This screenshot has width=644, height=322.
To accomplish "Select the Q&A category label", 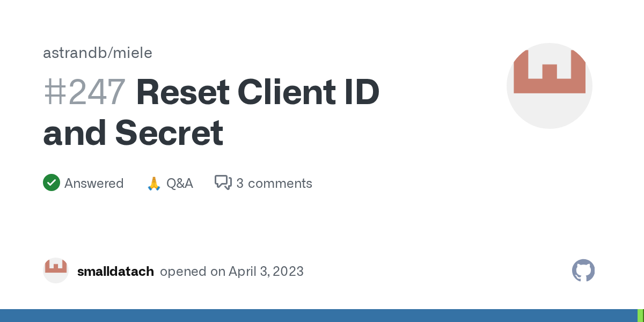I will (x=180, y=184).
